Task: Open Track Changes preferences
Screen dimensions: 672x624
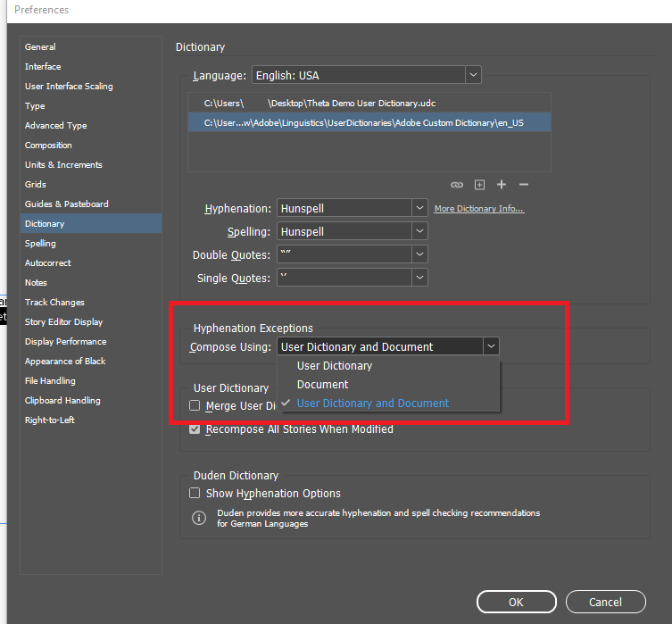Action: (91, 302)
